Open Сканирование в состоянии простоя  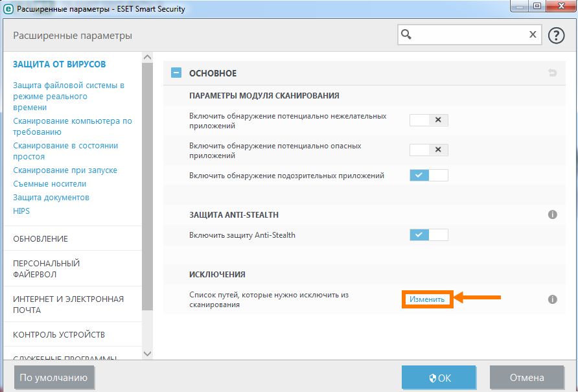click(x=65, y=151)
